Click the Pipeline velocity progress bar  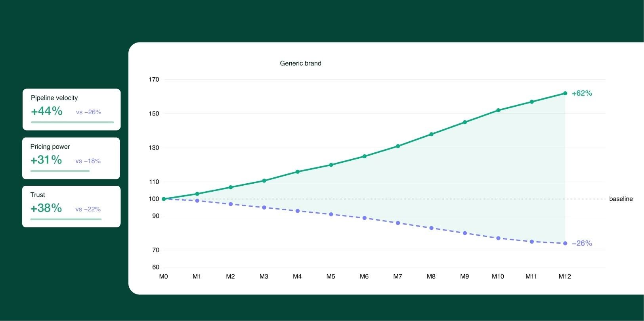click(73, 122)
